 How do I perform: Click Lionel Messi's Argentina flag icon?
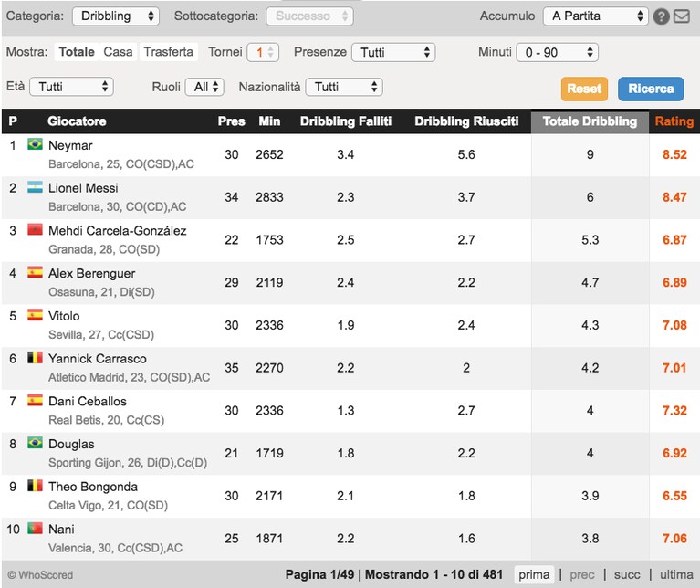point(35,186)
